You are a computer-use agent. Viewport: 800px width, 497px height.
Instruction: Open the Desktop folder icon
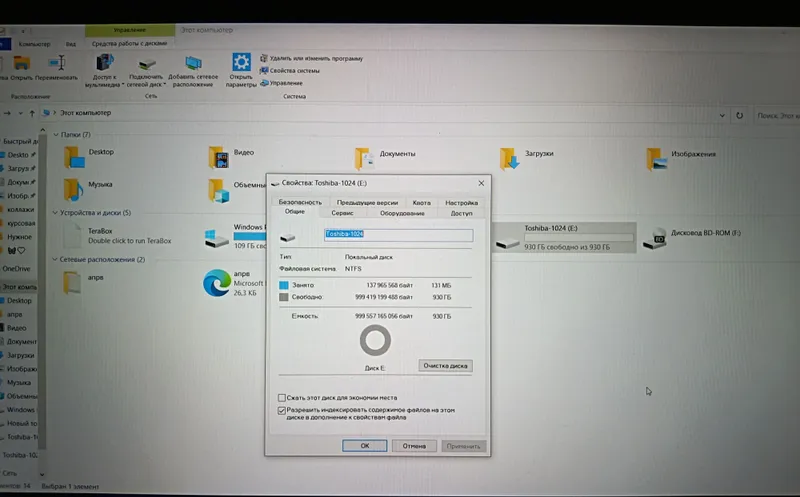74,157
